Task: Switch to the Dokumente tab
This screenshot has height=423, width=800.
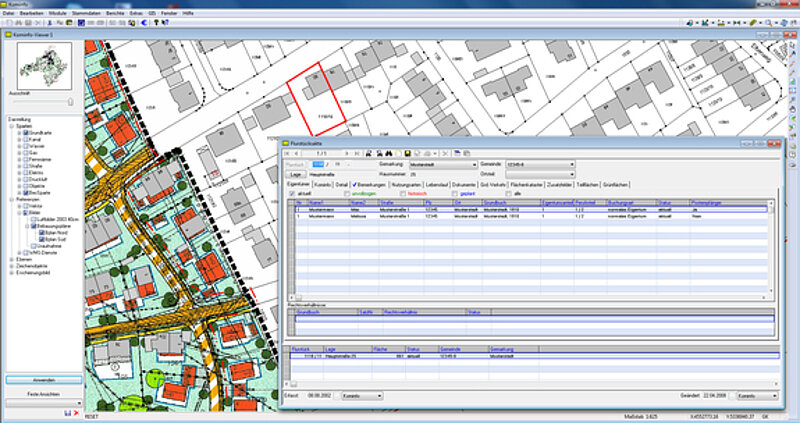Action: [x=464, y=185]
